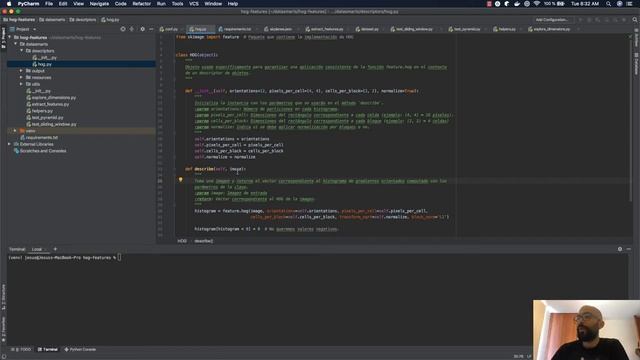Screen dimensions: 640x360
Task: Open the Favorites side tool window
Action: [3, 330]
